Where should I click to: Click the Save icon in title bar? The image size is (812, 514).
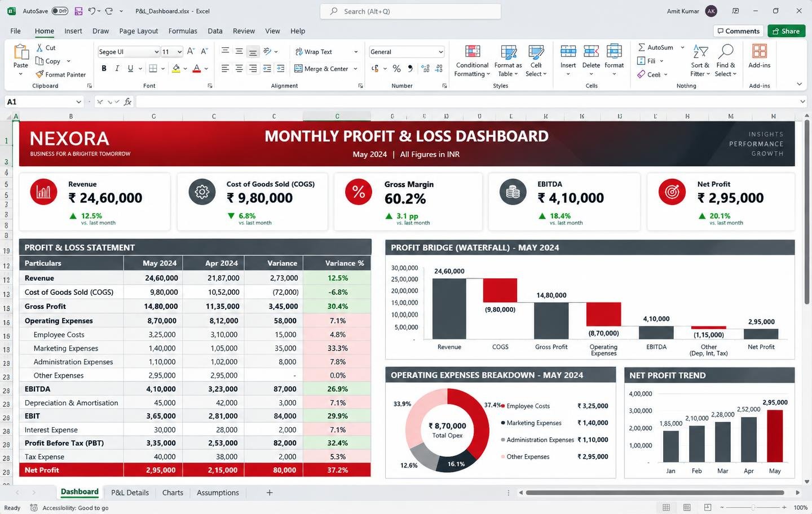point(78,11)
